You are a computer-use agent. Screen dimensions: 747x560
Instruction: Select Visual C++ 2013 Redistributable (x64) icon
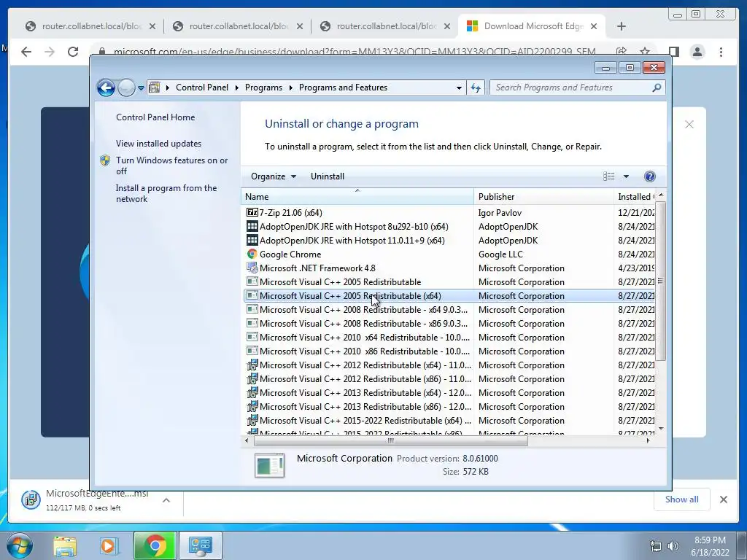252,392
